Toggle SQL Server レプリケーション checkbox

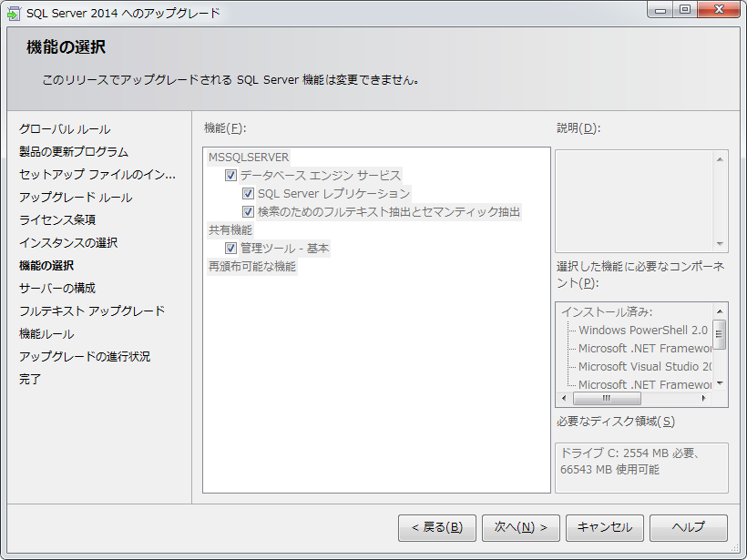[x=249, y=194]
